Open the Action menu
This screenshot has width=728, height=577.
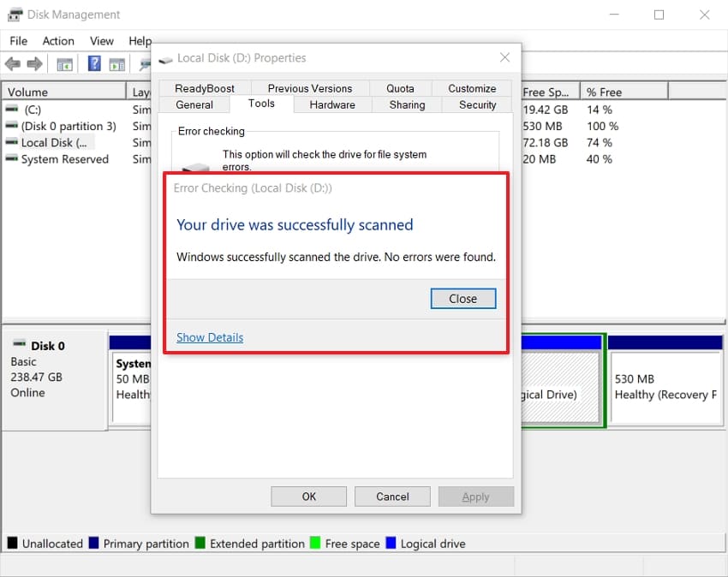coord(57,40)
